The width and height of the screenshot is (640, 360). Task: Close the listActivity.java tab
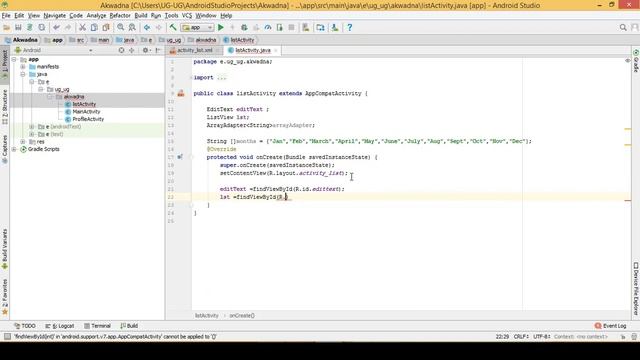tap(276, 51)
